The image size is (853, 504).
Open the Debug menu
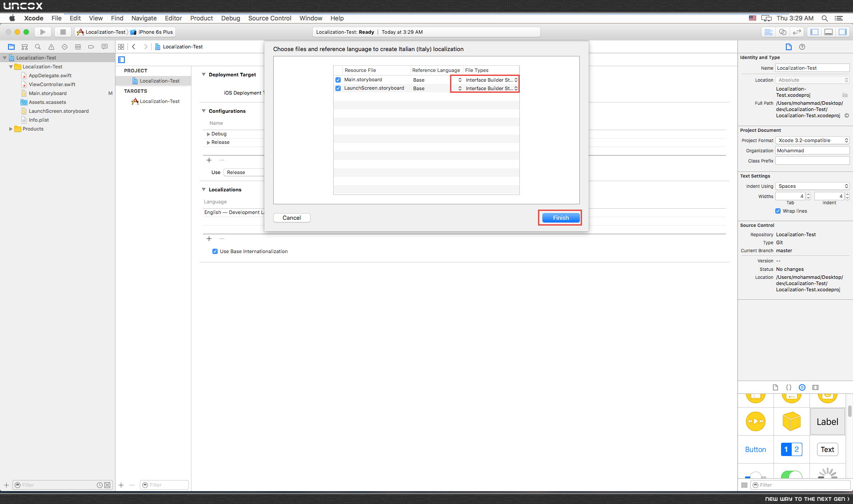pos(231,18)
